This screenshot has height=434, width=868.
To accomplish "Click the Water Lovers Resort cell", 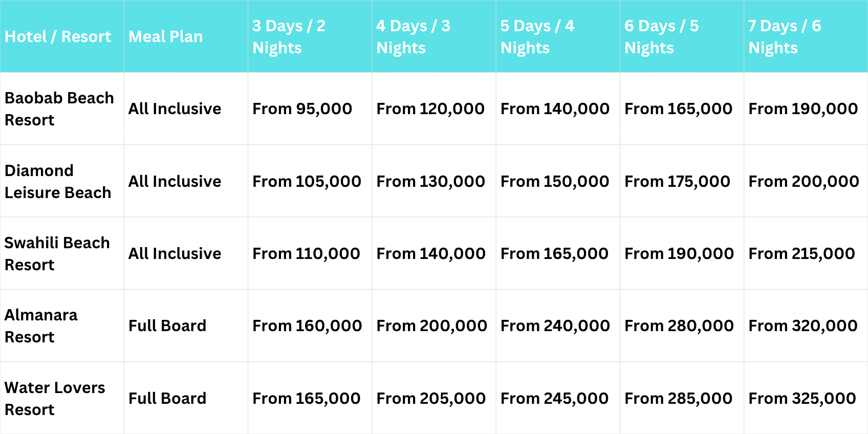I will click(55, 399).
